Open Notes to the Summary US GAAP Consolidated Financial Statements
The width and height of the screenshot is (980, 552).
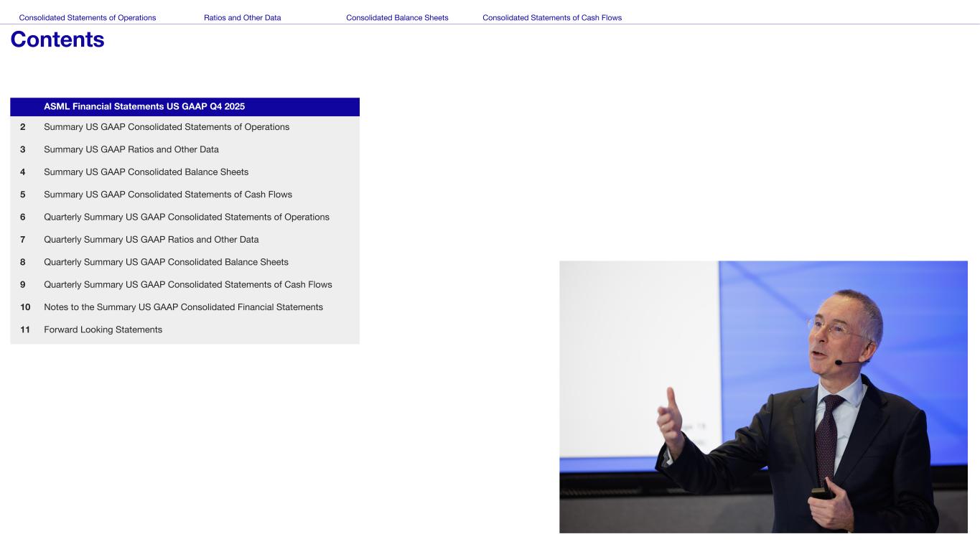point(184,307)
